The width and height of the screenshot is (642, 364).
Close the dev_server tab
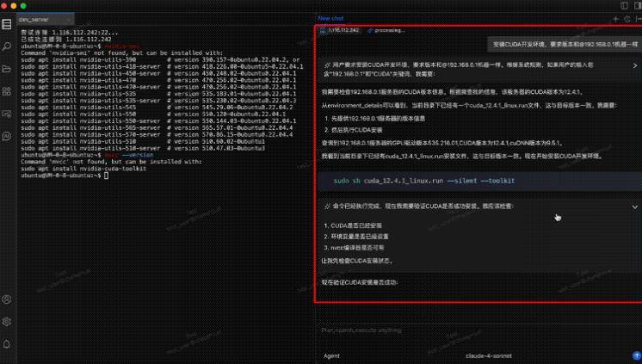pos(68,19)
